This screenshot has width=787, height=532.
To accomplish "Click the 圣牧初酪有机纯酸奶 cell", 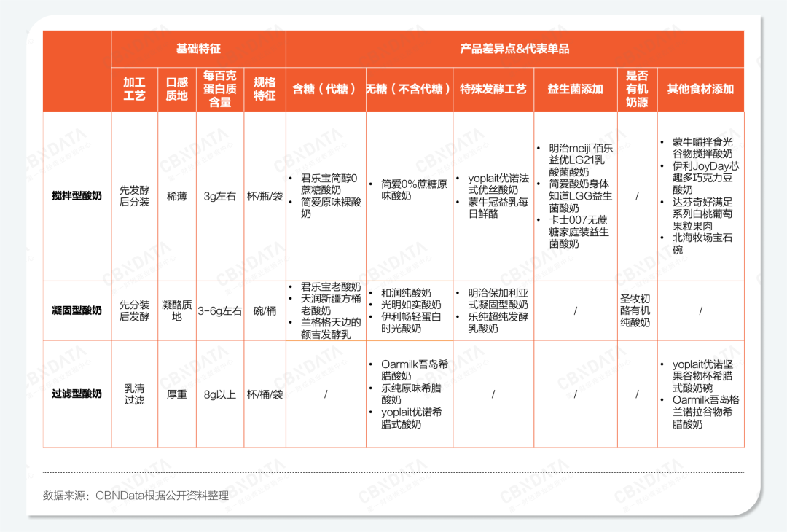I will [x=635, y=310].
